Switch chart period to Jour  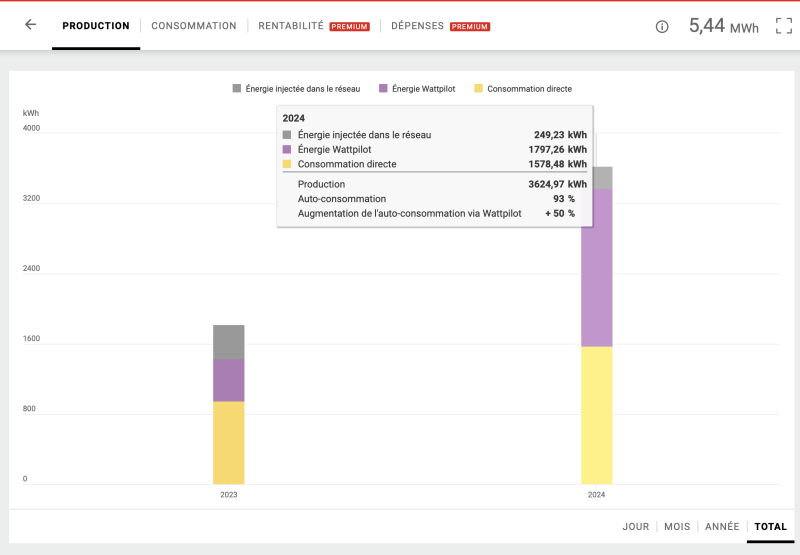click(x=635, y=526)
